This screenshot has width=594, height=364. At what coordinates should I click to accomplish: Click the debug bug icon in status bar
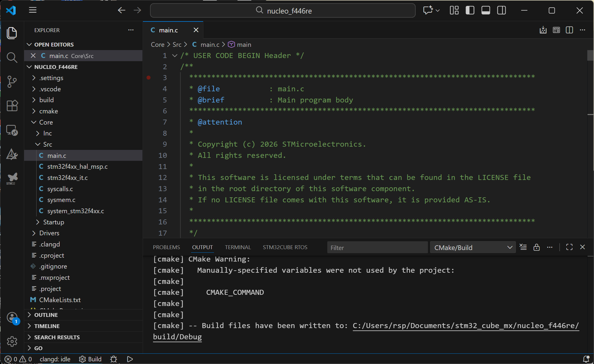(x=113, y=359)
